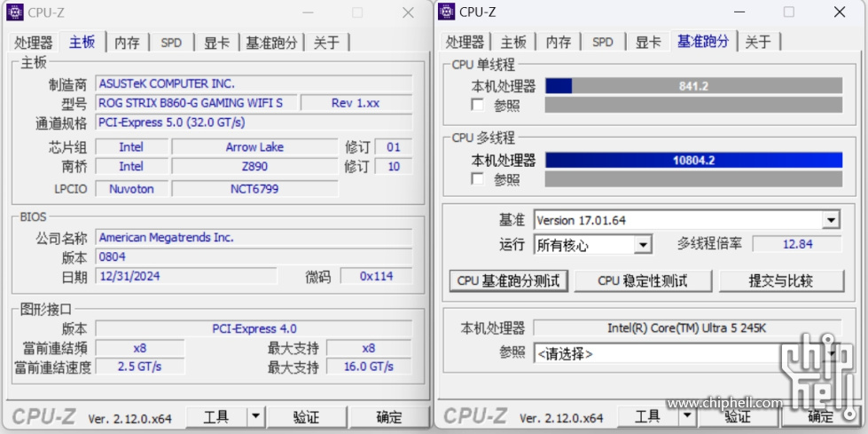Open the 关于 tab in the right window

pyautogui.click(x=758, y=43)
